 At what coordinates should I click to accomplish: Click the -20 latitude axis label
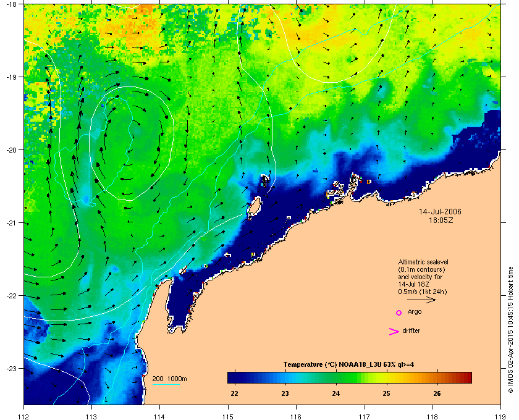(12, 150)
